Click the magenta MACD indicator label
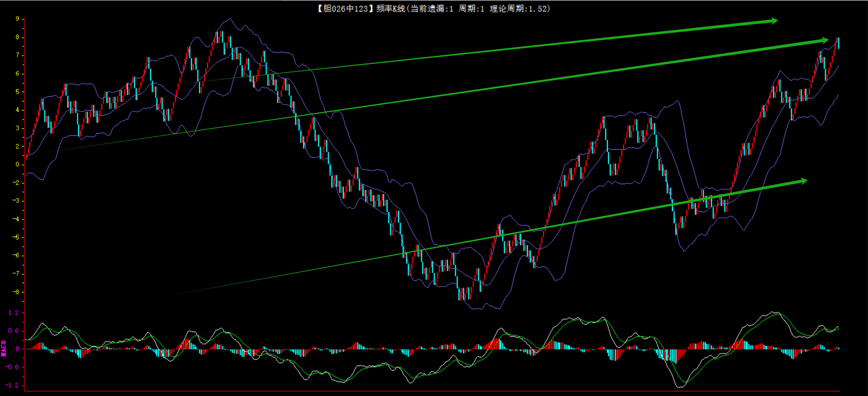868x396 pixels. coord(4,349)
